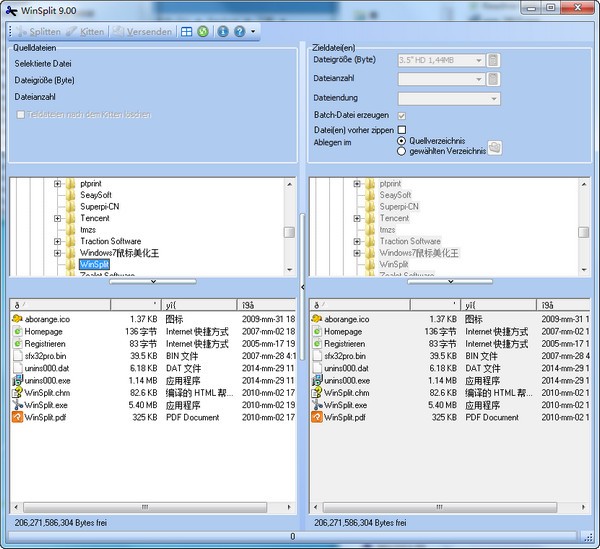Click the green update globe icon

203,31
